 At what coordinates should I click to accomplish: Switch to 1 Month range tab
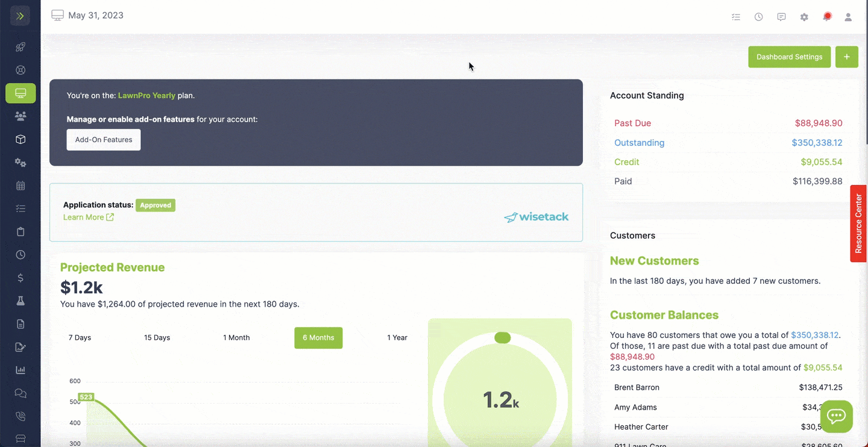click(236, 338)
